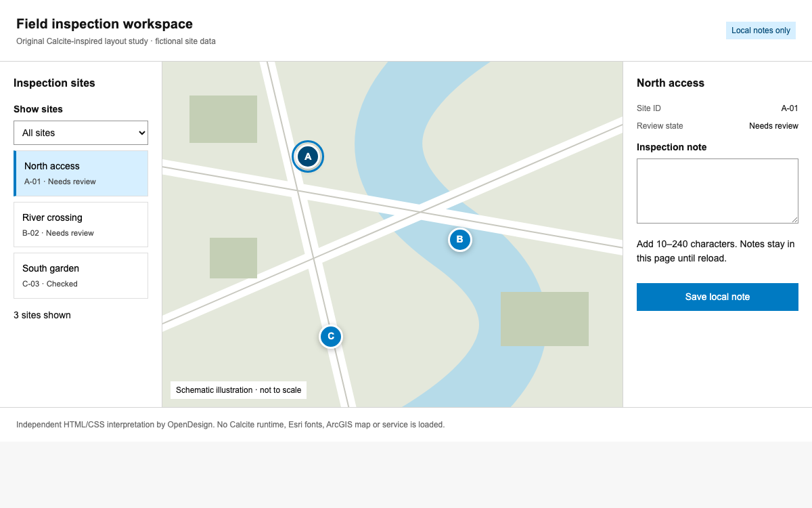Select the South garden site card
Viewport: 812px width, 508px height.
(x=81, y=276)
